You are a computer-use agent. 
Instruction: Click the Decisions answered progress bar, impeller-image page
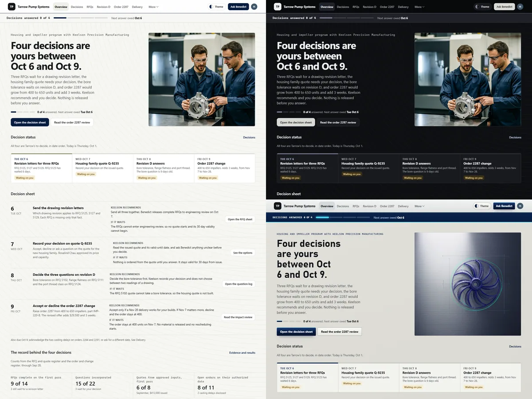[x=342, y=218]
